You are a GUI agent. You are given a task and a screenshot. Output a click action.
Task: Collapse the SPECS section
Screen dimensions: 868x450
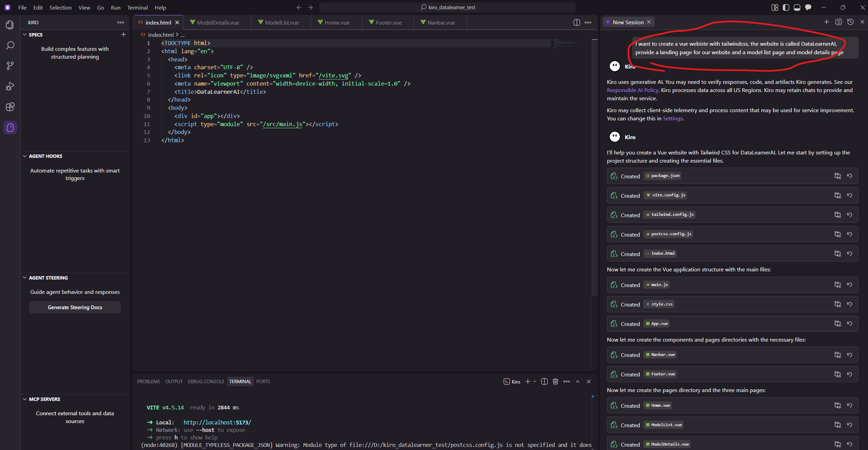point(25,34)
